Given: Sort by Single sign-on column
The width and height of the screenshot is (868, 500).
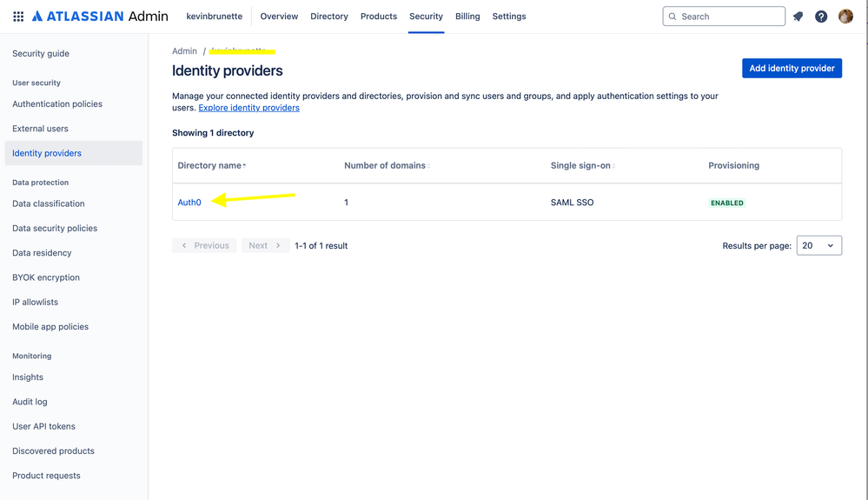Looking at the screenshot, I should tap(583, 165).
